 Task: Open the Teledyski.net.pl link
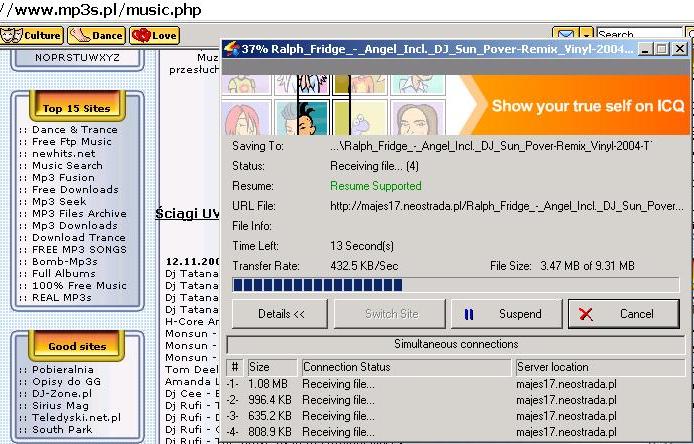click(76, 417)
